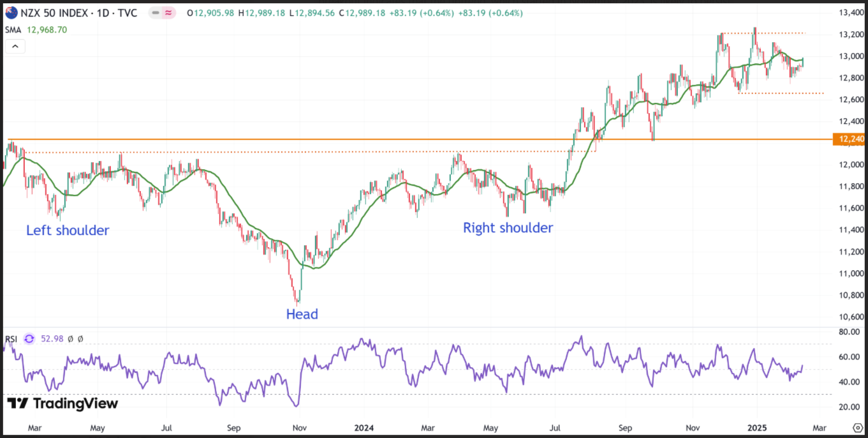Click the 10,600 price axis label
Image resolution: width=868 pixels, height=438 pixels.
point(850,317)
